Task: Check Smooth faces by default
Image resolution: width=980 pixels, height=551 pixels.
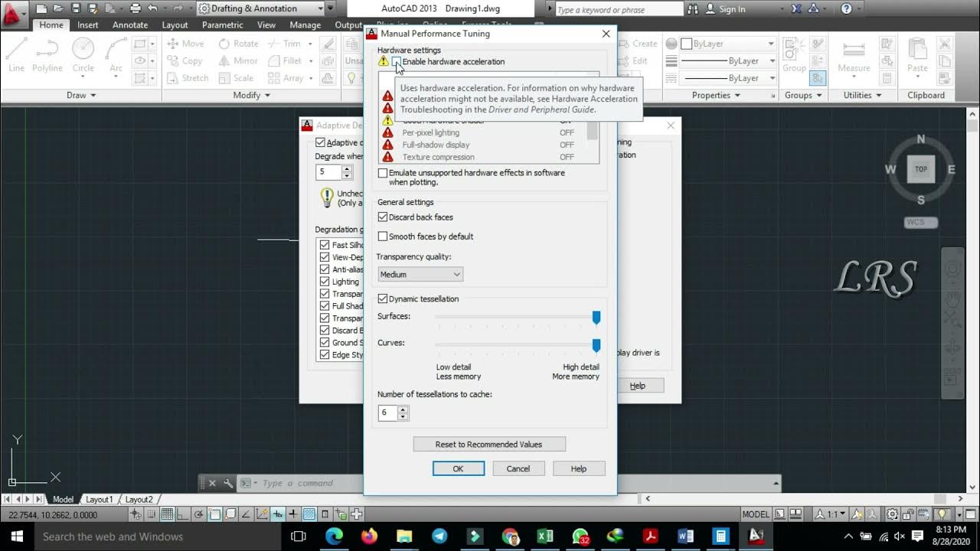Action: [383, 236]
